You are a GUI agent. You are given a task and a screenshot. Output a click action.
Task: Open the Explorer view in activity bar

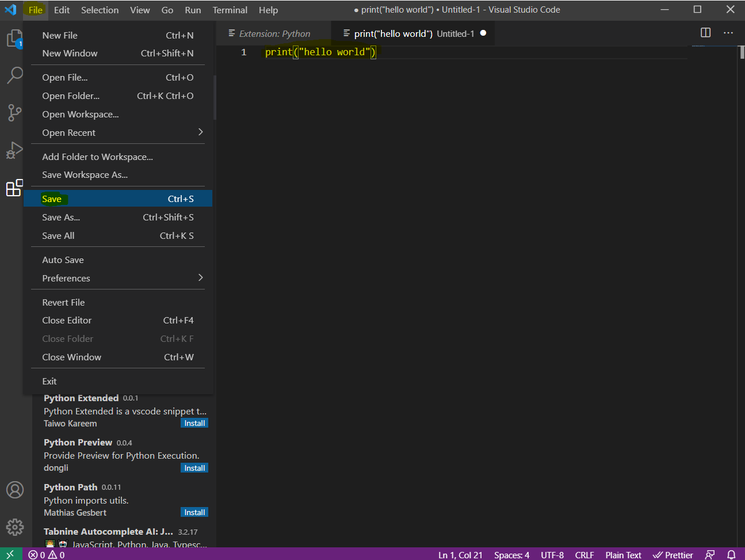pos(14,39)
